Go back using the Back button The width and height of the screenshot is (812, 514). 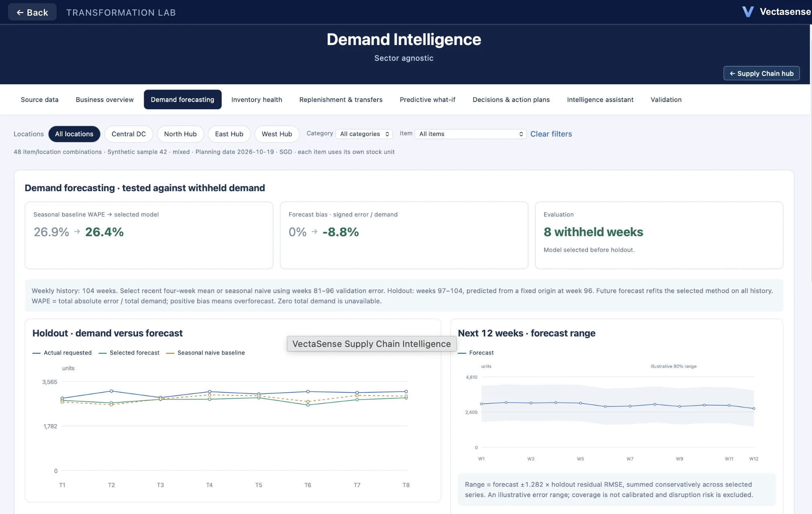[x=32, y=12]
